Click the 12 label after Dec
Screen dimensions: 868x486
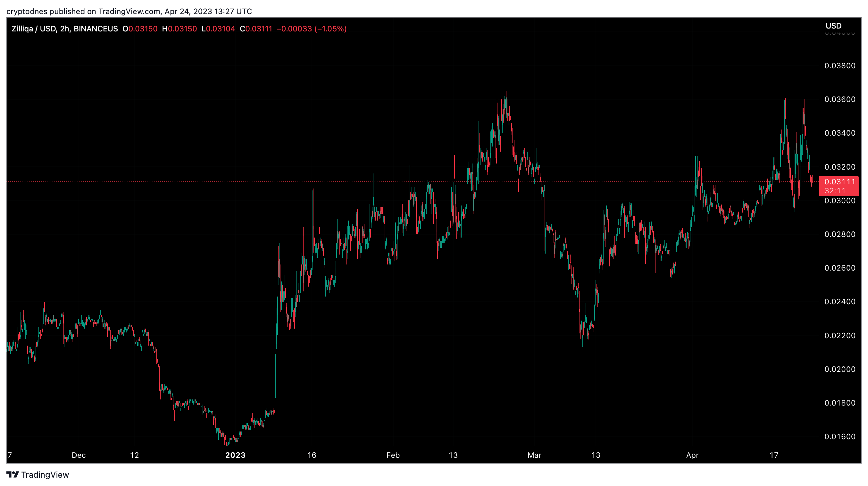tap(134, 455)
